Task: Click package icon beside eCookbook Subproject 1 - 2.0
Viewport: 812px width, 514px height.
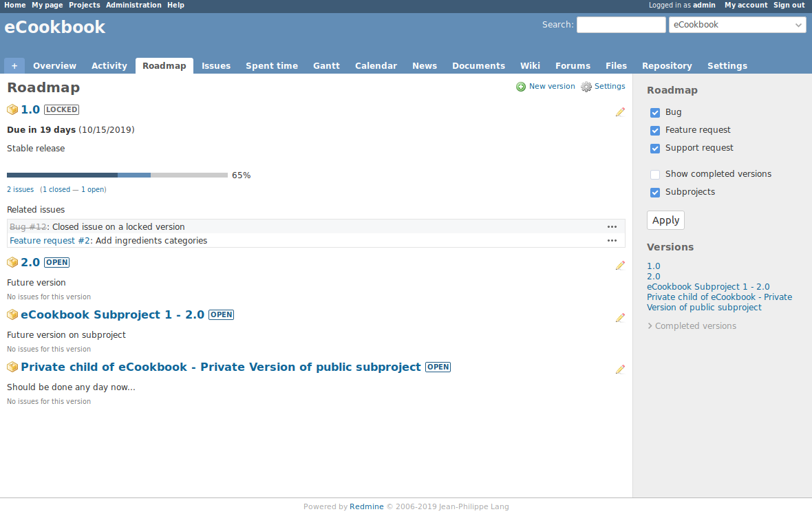Action: 12,314
